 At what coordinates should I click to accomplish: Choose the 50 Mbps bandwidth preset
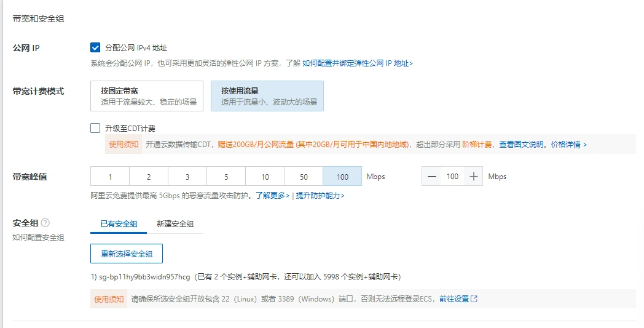(304, 177)
